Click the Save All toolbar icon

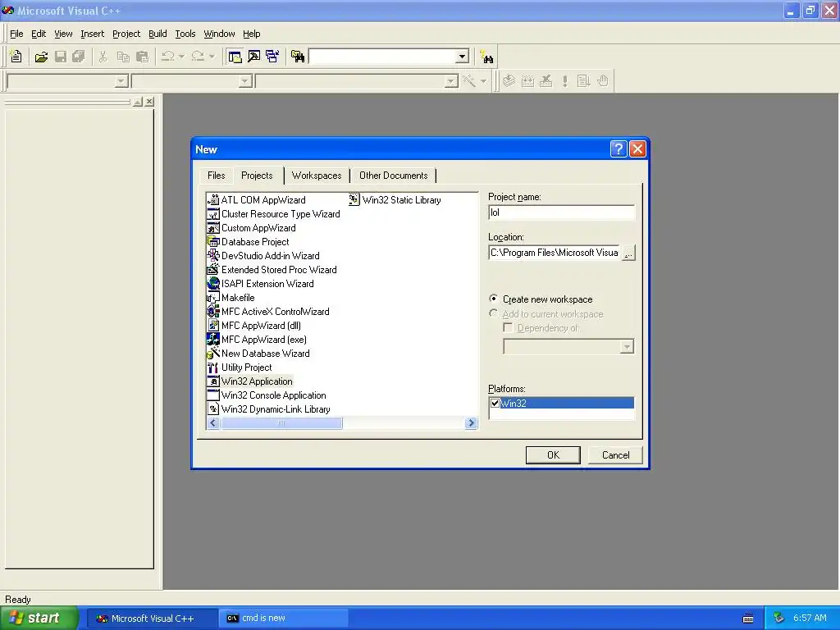(79, 57)
